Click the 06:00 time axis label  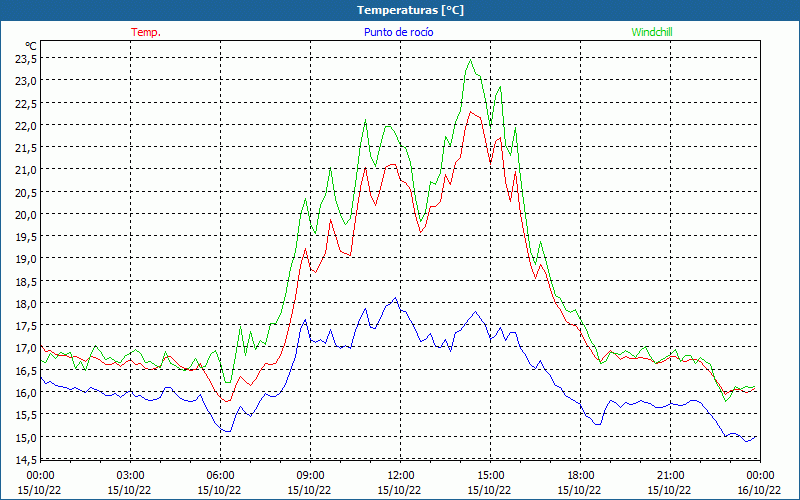pyautogui.click(x=220, y=475)
